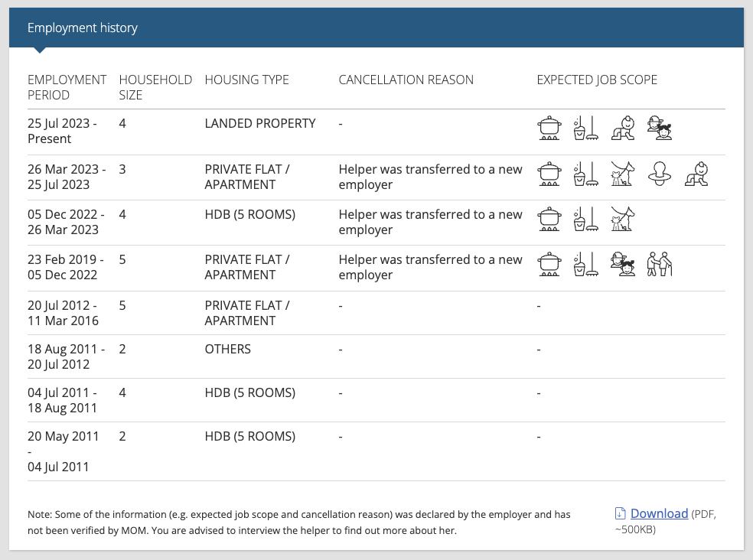Viewport: 753px width, 560px height.
Task: Click the OTHERS housing type cell
Action: (227, 349)
